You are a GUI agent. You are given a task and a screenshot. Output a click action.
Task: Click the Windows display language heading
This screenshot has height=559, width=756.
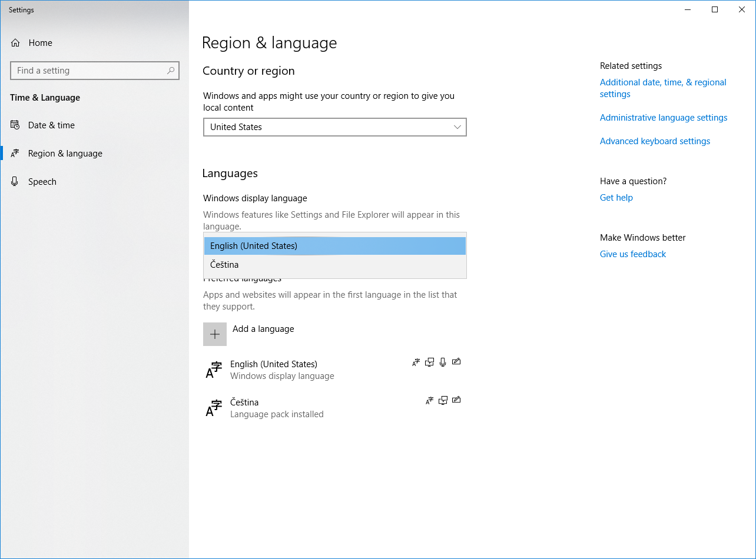255,198
